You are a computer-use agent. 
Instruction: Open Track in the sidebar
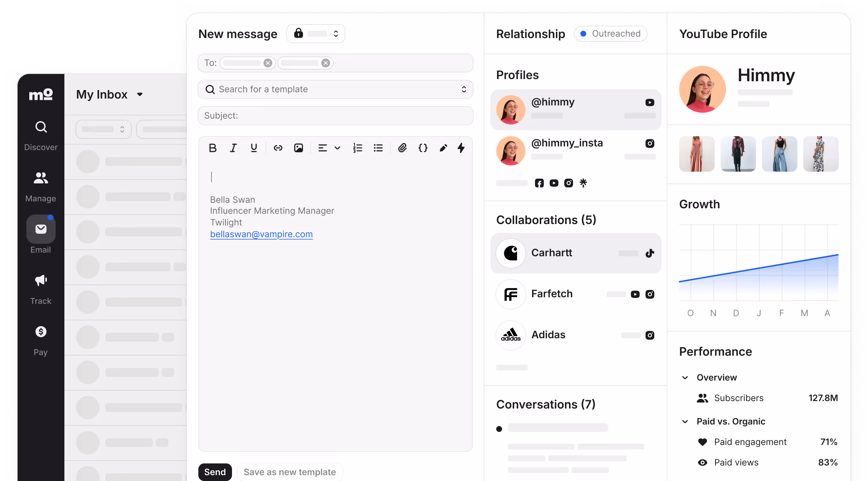pyautogui.click(x=41, y=289)
